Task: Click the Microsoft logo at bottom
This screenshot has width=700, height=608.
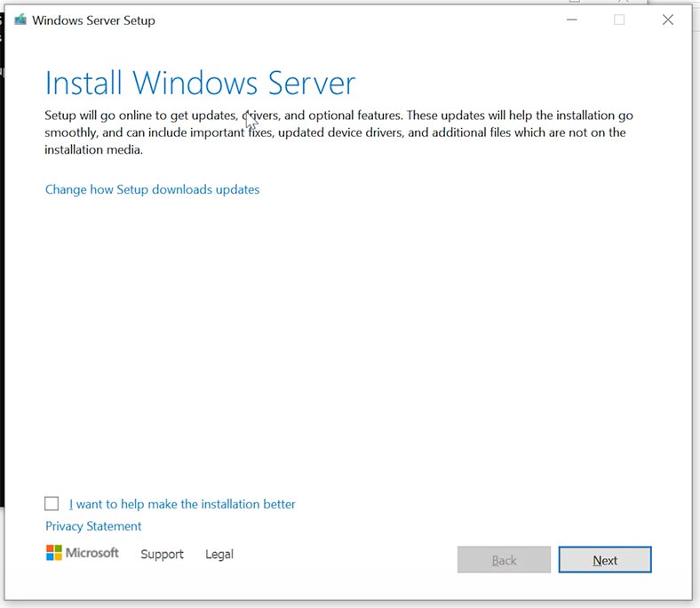Action: tap(82, 553)
